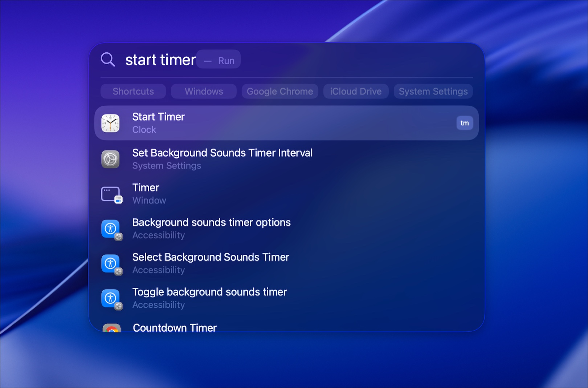
Task: Click the Accessibility icon for Background sounds timer options
Action: point(111,228)
